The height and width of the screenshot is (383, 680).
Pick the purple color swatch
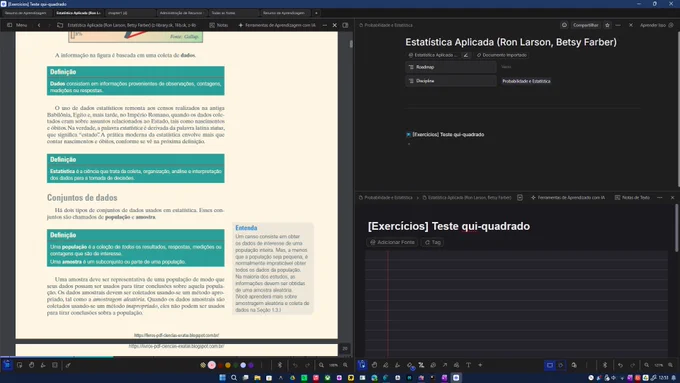tap(251, 365)
